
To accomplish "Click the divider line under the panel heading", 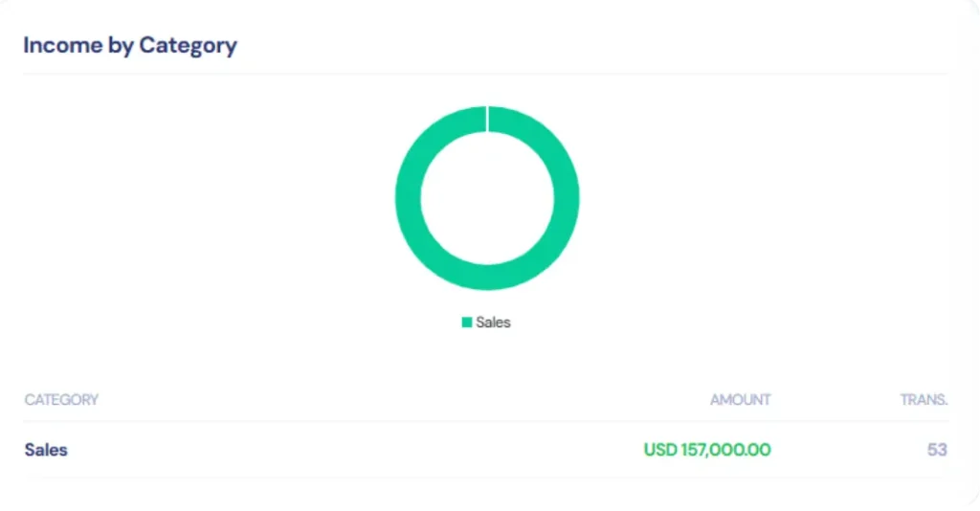I will pos(485,74).
